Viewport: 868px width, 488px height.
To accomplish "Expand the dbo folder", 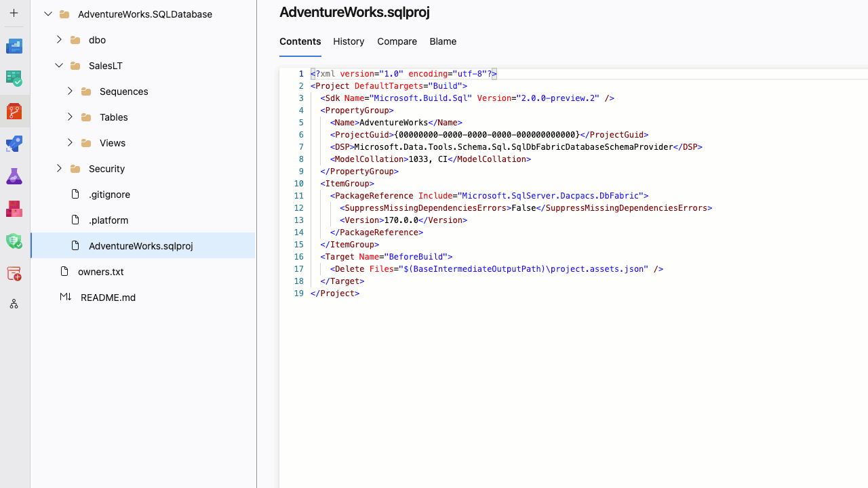I will click(x=59, y=40).
